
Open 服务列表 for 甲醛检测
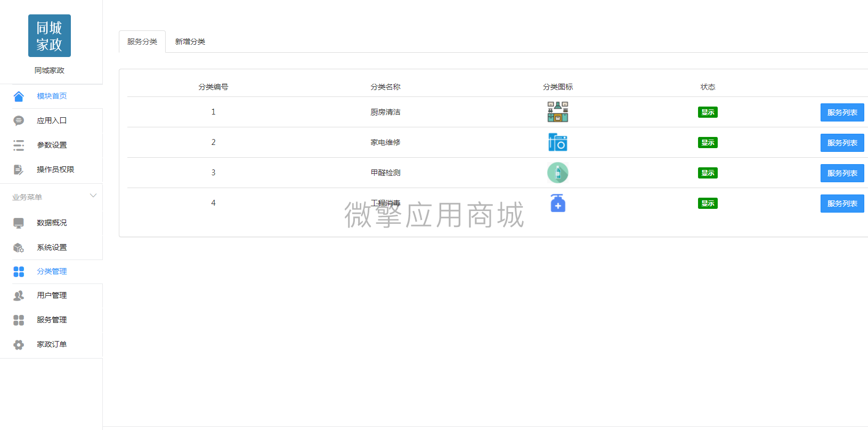click(x=842, y=173)
